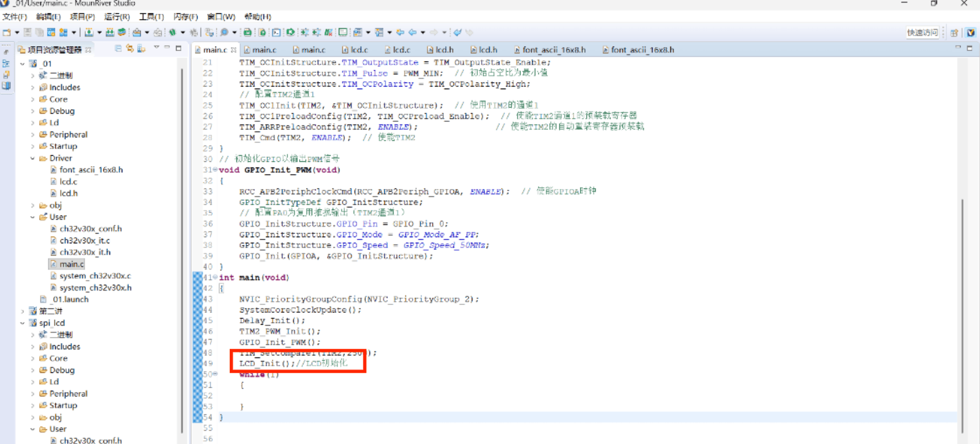Click the Open Perspective icon

[954, 32]
